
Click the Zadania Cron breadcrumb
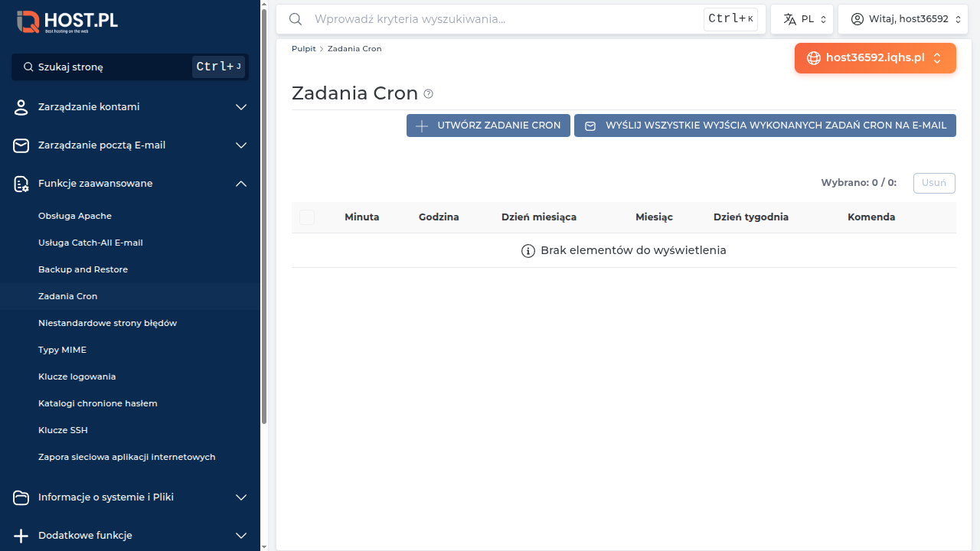(x=354, y=48)
